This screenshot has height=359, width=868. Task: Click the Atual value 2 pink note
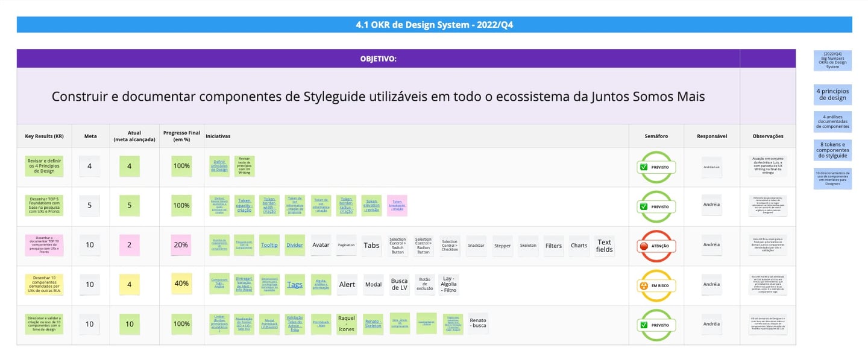point(130,245)
